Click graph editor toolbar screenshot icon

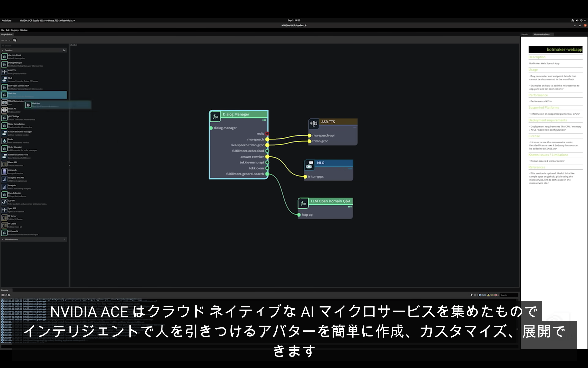(14, 40)
